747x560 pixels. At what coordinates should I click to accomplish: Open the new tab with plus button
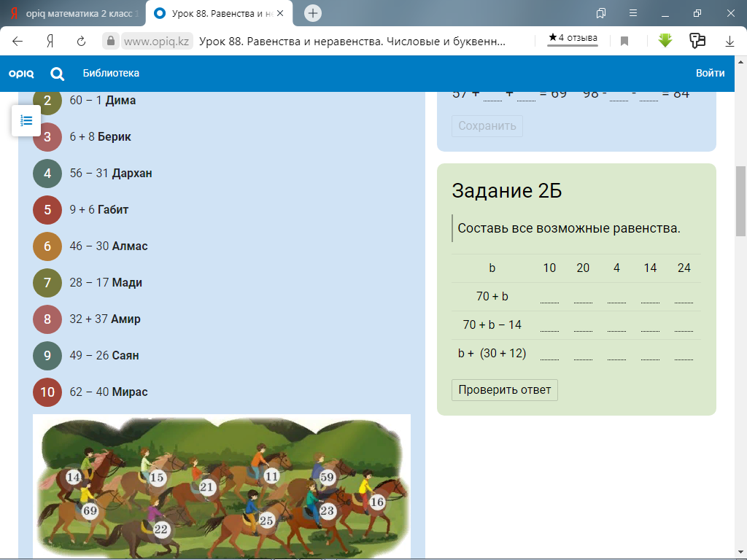pos(313,13)
